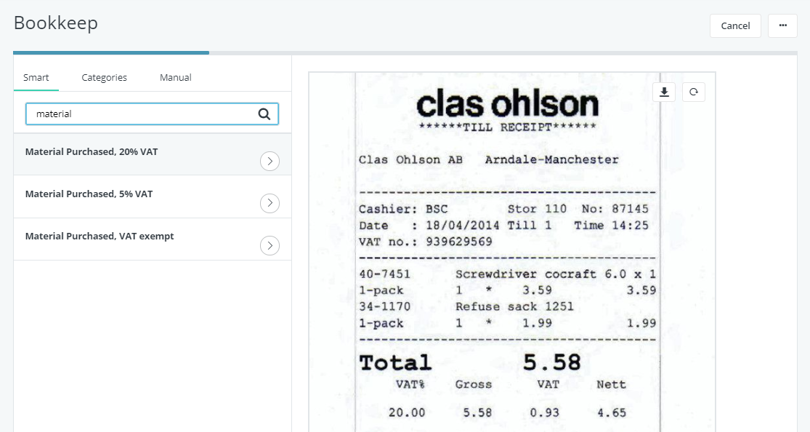Screen dimensions: 810x432
Task: Click the clas ohlson logo on receipt
Action: coord(507,104)
